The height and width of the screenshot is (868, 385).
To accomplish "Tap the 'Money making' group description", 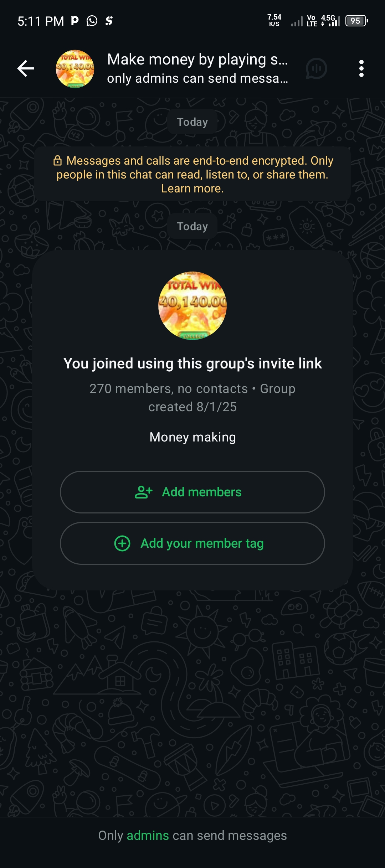I will pos(192,437).
